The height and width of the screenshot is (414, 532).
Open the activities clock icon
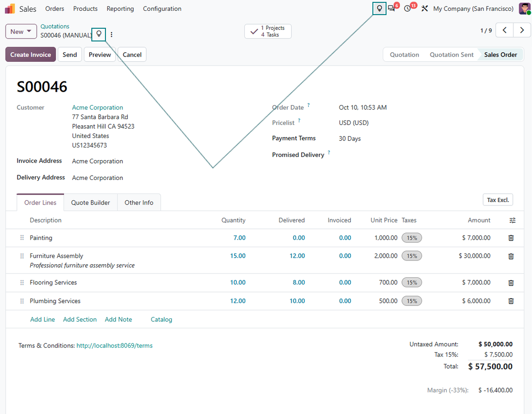pyautogui.click(x=408, y=8)
